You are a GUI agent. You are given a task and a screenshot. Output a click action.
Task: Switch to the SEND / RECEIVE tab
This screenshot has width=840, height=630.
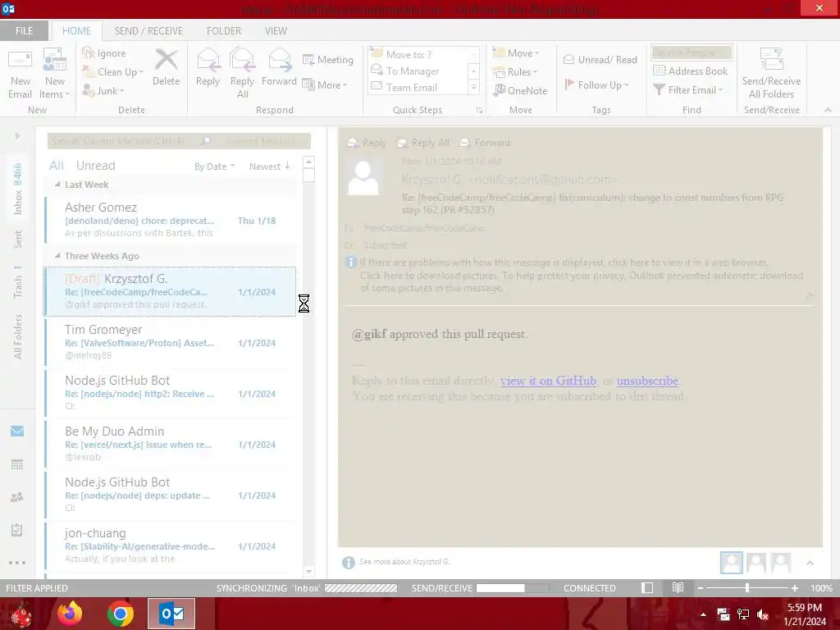tap(148, 30)
